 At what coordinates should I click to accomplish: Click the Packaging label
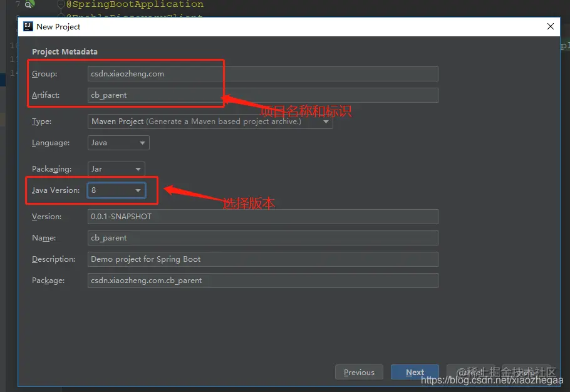pyautogui.click(x=51, y=169)
